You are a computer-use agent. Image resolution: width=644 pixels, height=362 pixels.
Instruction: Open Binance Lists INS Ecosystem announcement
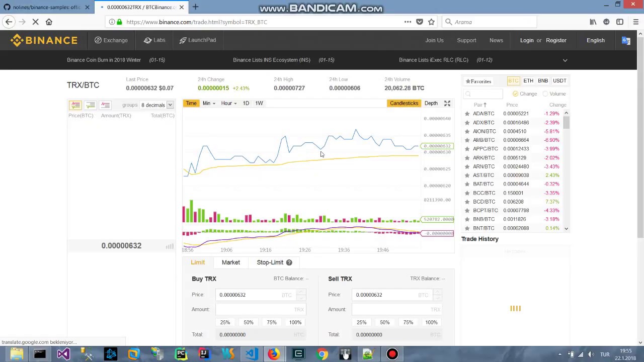pyautogui.click(x=272, y=60)
